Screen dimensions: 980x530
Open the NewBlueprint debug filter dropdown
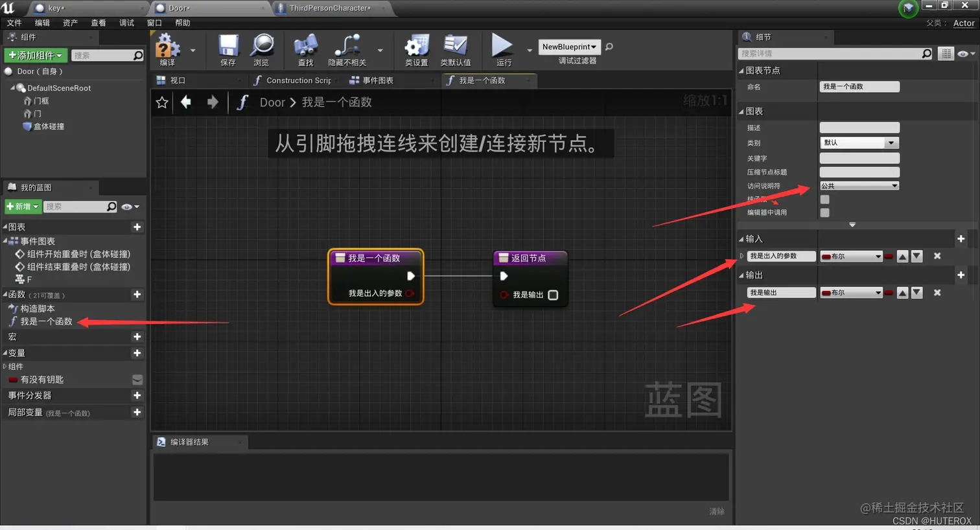[569, 47]
